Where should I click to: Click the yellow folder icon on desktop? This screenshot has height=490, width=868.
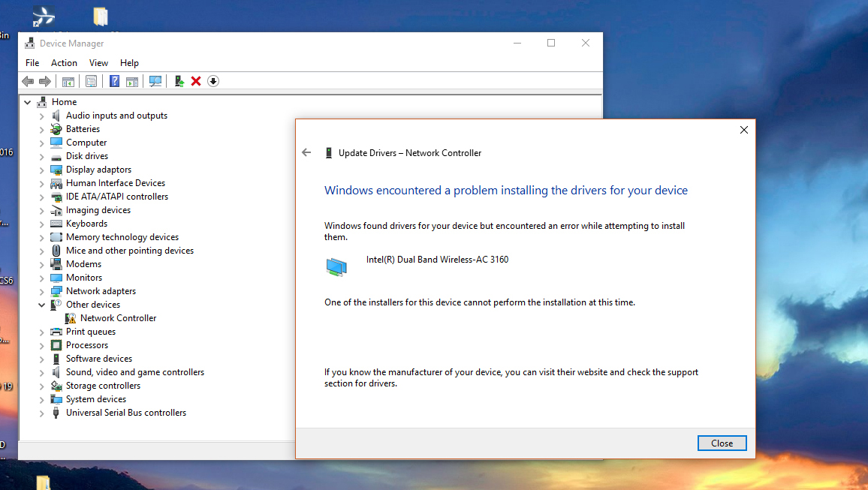100,17
